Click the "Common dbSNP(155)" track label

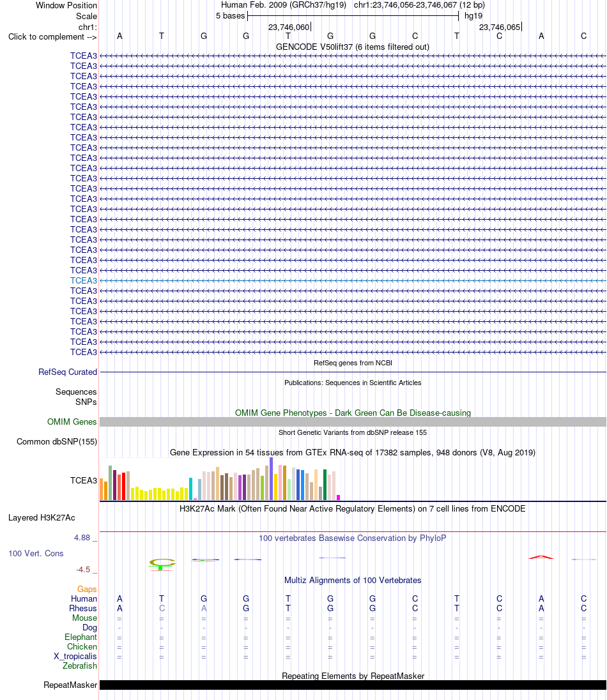click(57, 441)
